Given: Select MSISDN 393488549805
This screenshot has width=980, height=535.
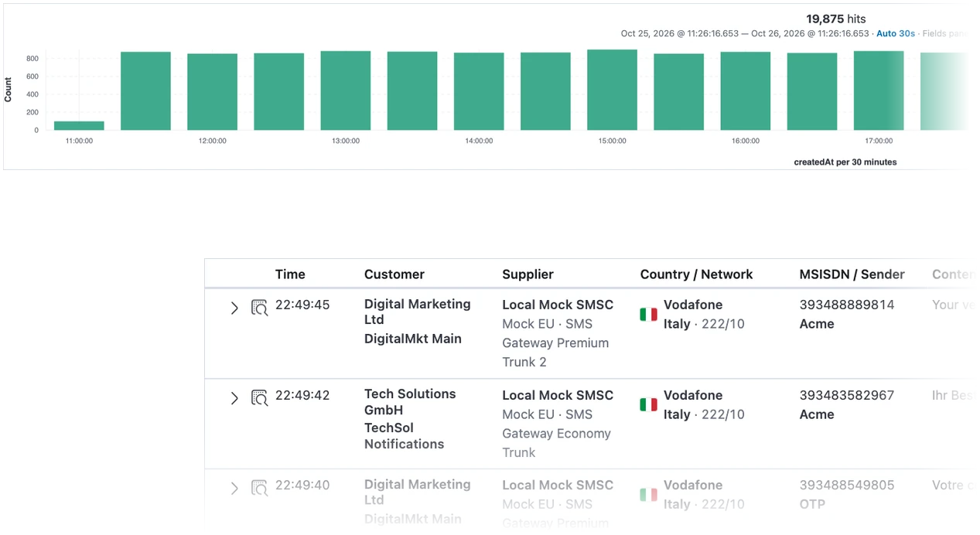Looking at the screenshot, I should [847, 485].
